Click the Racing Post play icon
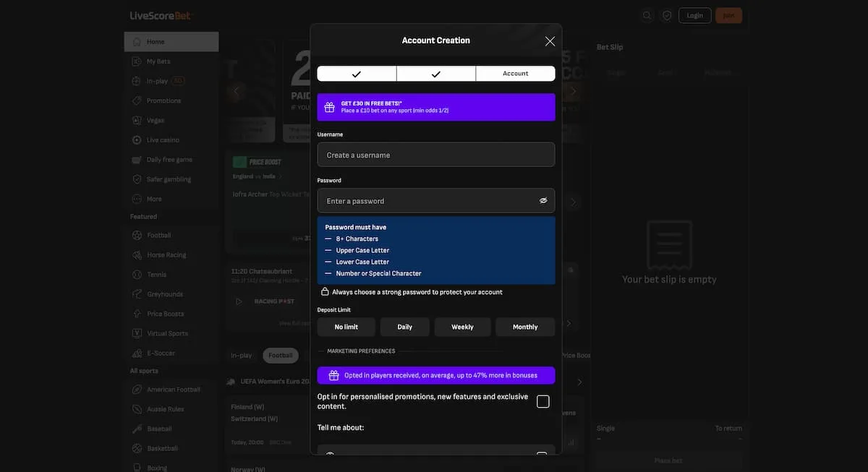The width and height of the screenshot is (868, 472). point(239,301)
